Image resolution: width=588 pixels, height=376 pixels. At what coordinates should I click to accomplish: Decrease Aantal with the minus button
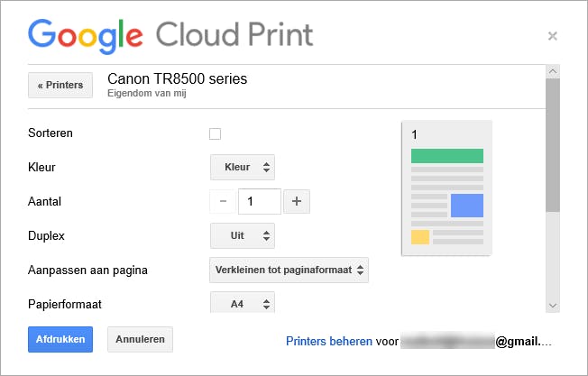point(224,201)
